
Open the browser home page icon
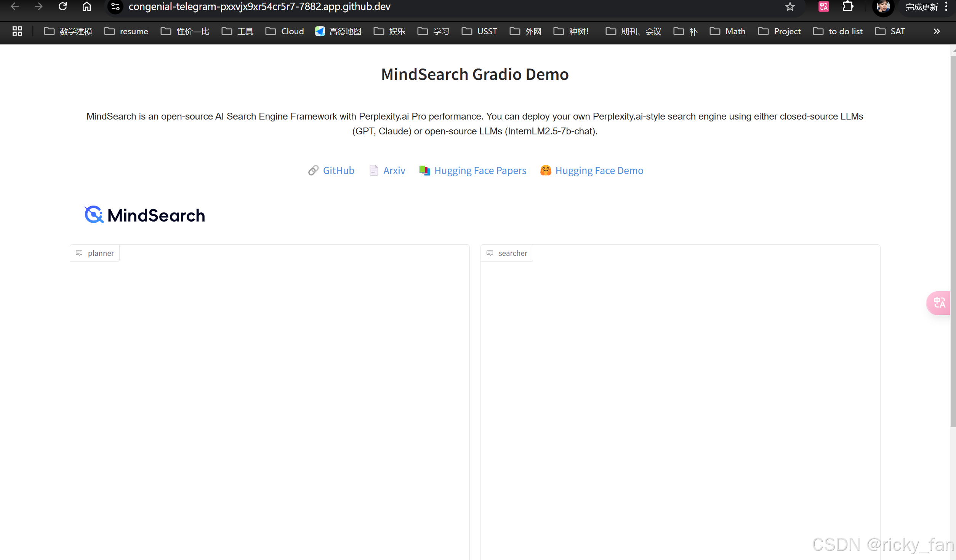coord(86,6)
